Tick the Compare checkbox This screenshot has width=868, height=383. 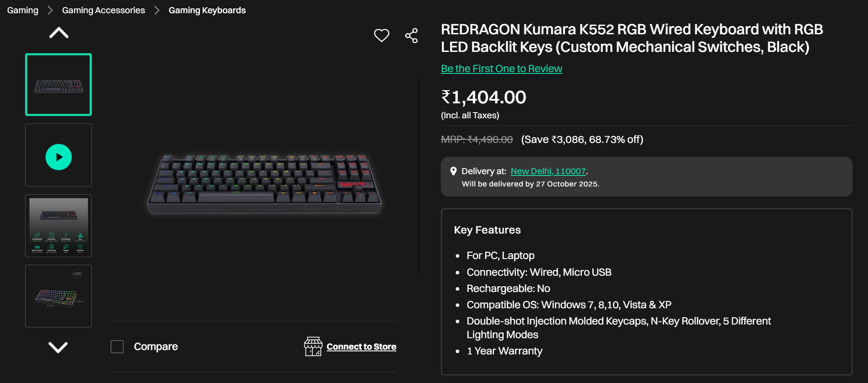coord(117,347)
